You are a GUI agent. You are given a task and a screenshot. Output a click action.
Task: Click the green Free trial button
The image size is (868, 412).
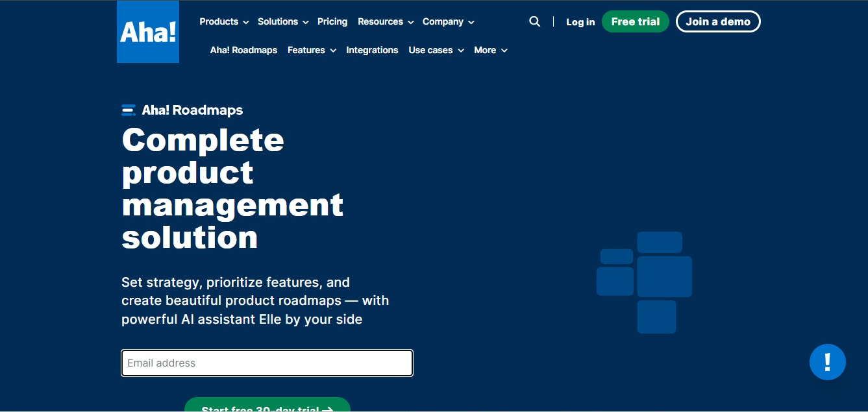pos(636,21)
